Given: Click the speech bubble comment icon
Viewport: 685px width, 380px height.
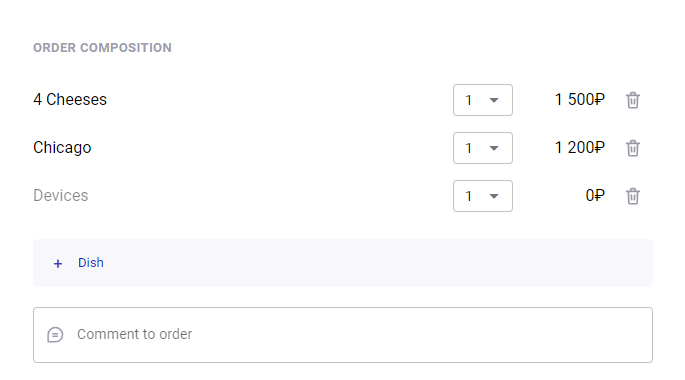Looking at the screenshot, I should point(55,335).
